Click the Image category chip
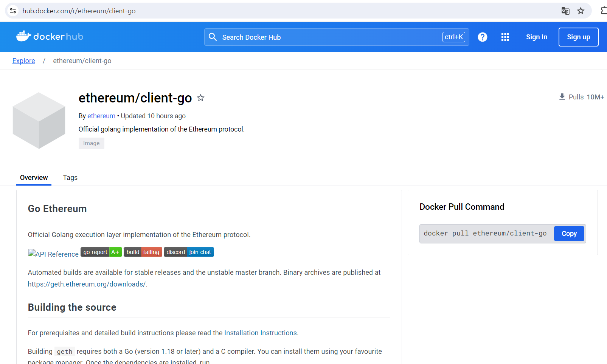The image size is (607, 364). coord(92,143)
